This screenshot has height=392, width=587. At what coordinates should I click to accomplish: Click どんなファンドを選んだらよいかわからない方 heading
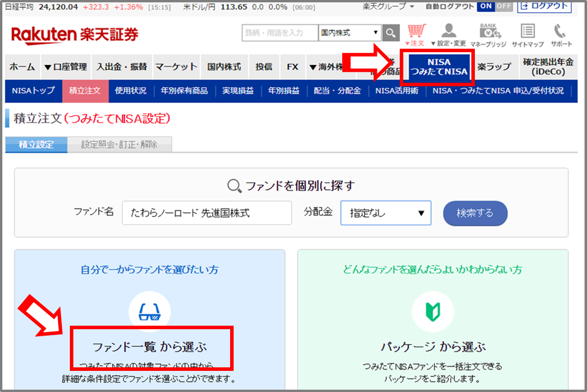433,269
